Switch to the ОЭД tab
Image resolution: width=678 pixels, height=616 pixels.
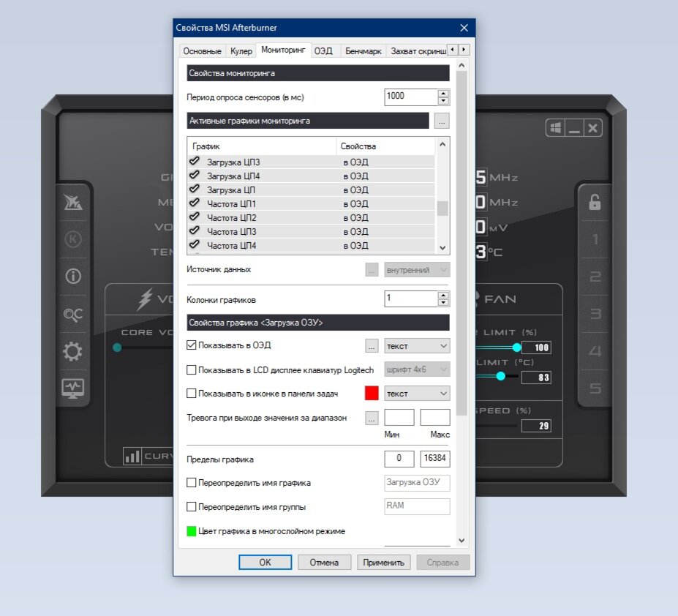(323, 51)
